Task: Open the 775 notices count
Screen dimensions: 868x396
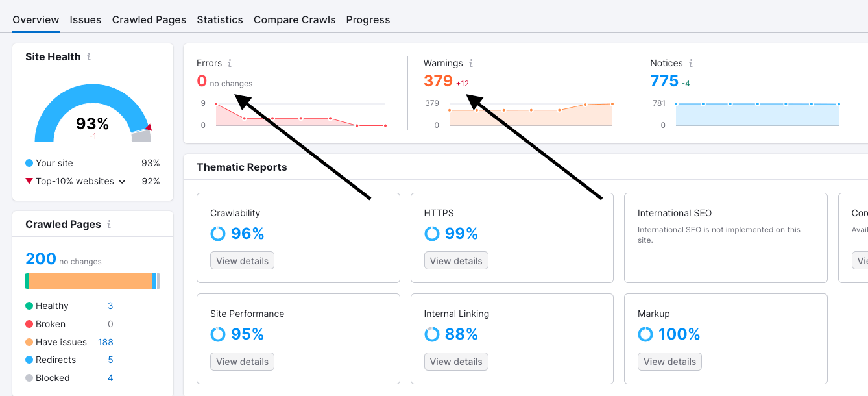Action: click(x=664, y=81)
